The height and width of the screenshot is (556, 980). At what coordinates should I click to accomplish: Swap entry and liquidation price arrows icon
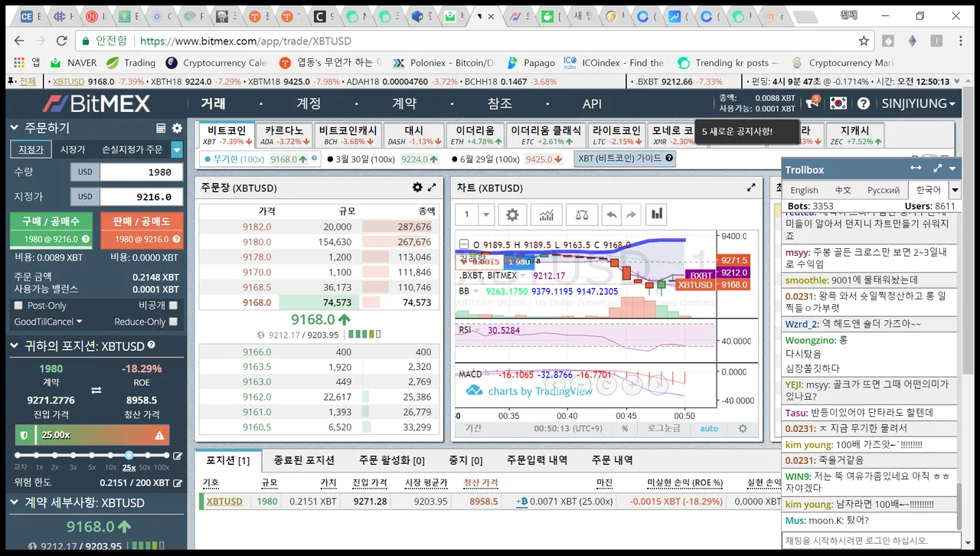tap(96, 391)
